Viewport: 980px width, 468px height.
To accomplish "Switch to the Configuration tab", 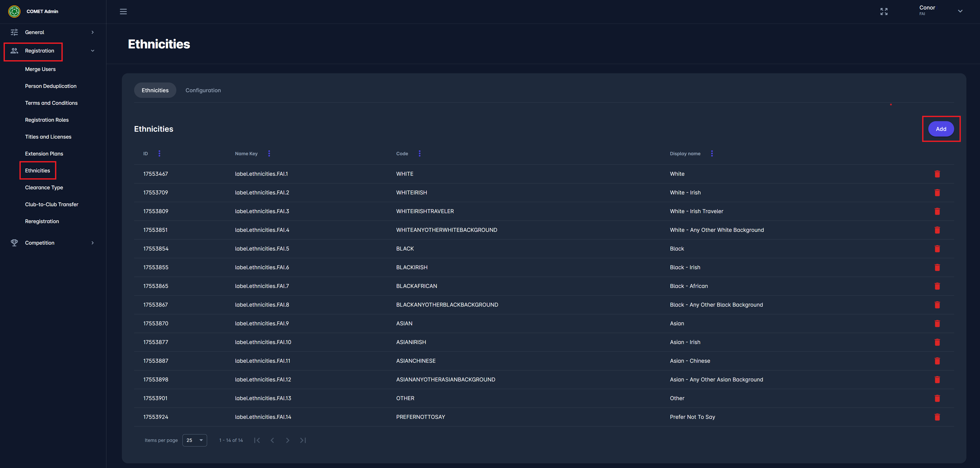I will coord(203,90).
